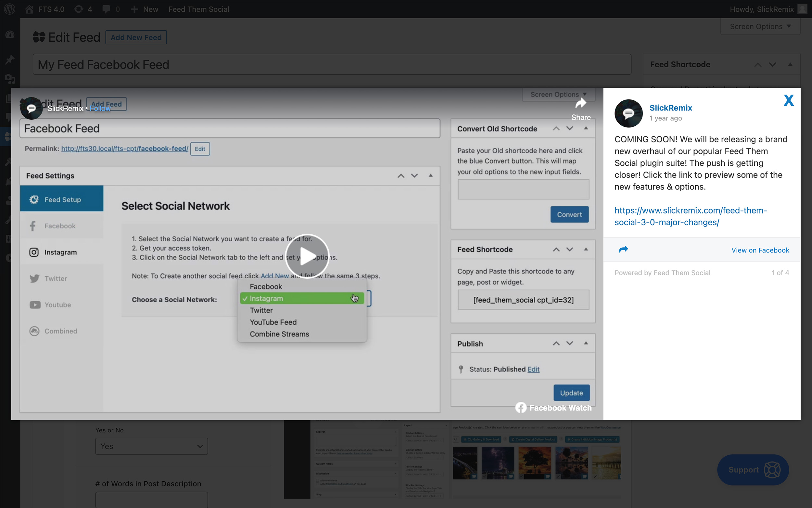812x508 pixels.
Task: Follow SlickRemix from the video header
Action: tap(100, 109)
